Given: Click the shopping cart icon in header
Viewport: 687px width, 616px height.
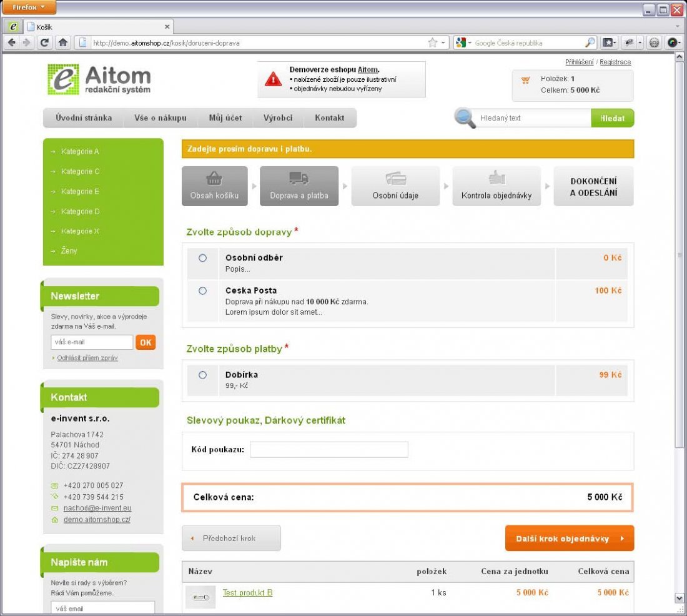Looking at the screenshot, I should (525, 80).
